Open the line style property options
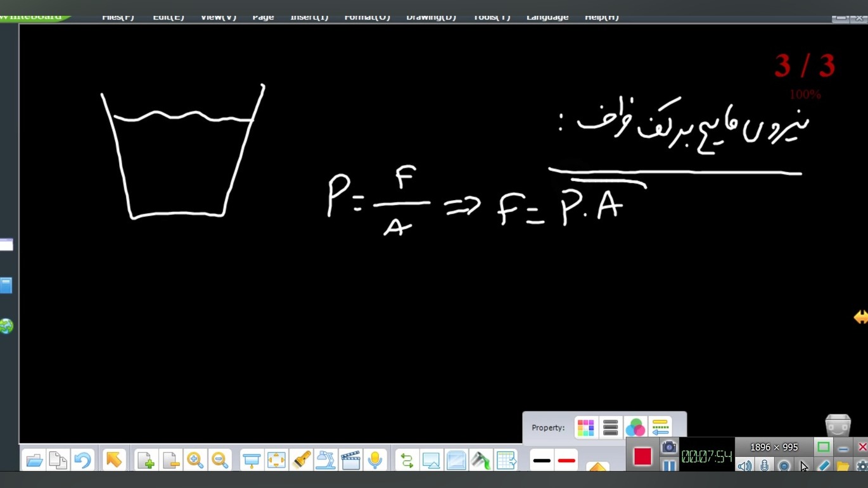868x488 pixels. [660, 428]
